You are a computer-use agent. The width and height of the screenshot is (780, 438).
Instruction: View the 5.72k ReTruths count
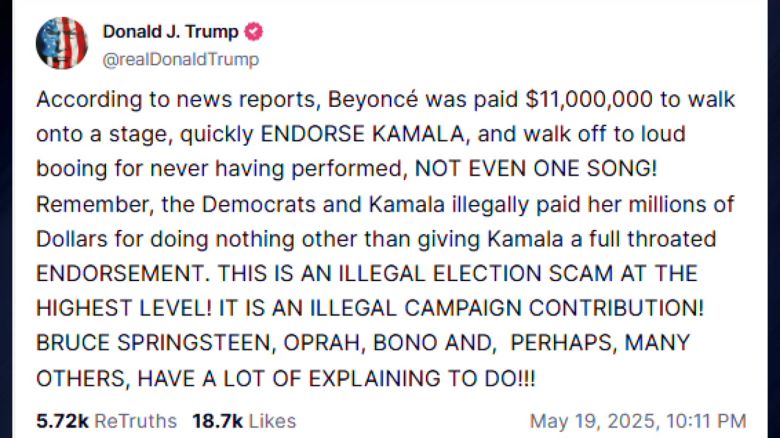[106, 421]
